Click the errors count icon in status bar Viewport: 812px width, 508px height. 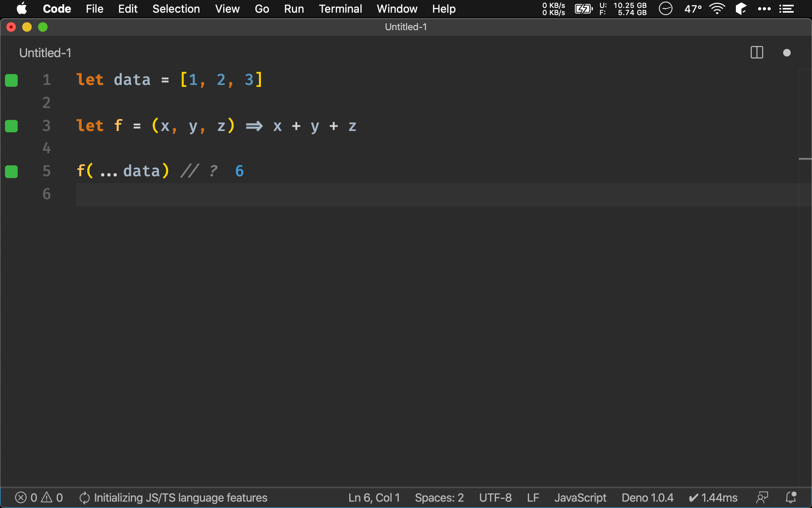tap(21, 498)
